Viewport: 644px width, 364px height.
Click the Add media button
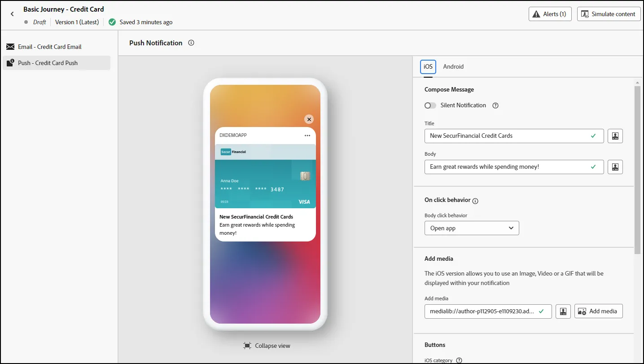point(599,311)
